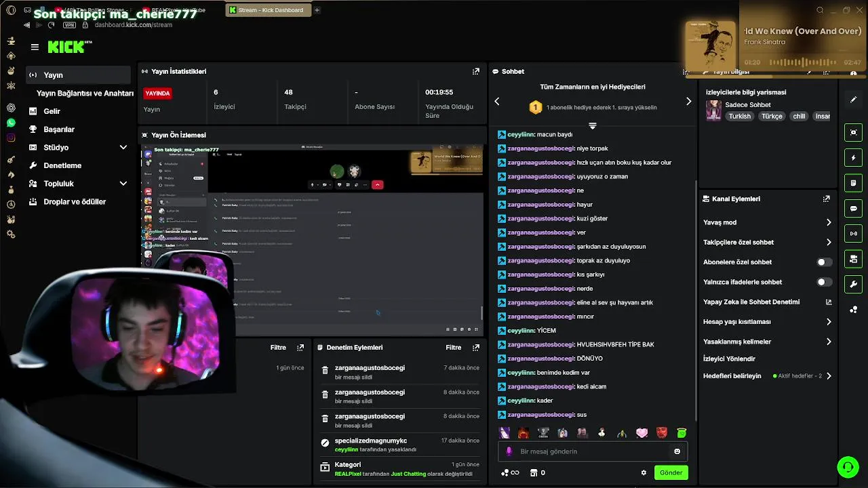Pop out the Denetim Eylemleri panel
The image size is (868, 488).
click(x=476, y=347)
